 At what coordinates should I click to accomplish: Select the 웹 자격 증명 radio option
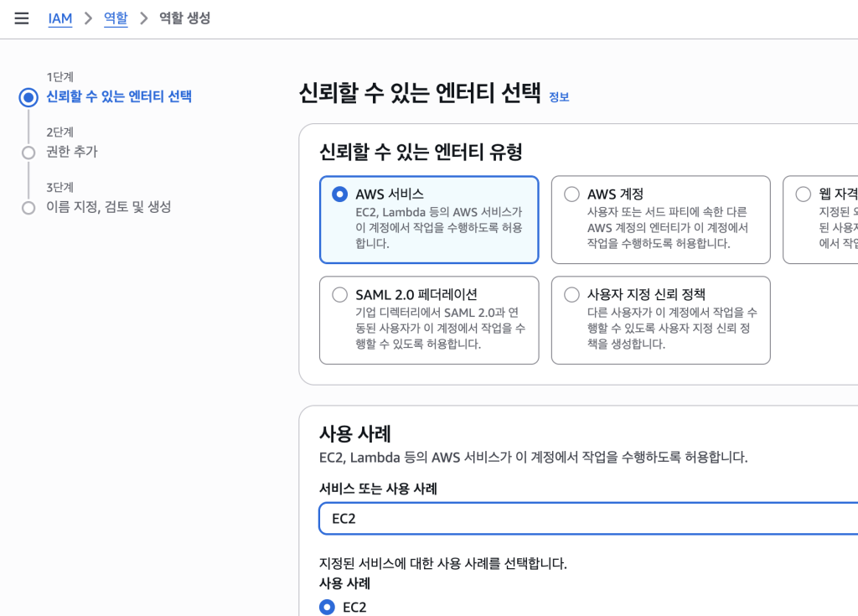804,194
